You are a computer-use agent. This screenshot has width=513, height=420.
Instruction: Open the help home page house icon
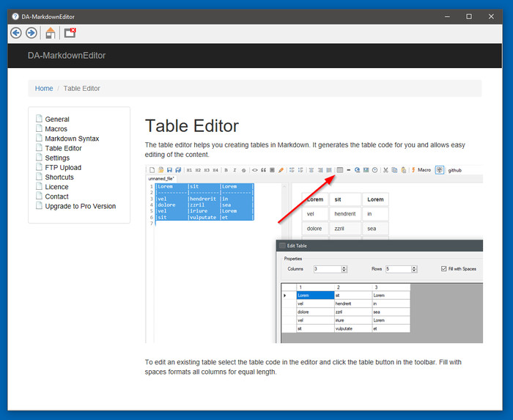(x=51, y=33)
